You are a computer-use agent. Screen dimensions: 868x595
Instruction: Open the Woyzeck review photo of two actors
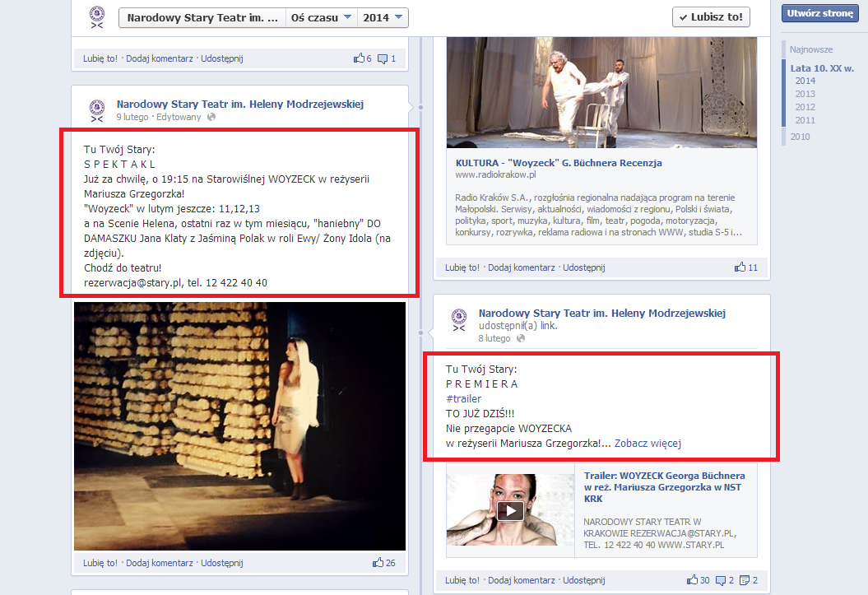[x=601, y=92]
